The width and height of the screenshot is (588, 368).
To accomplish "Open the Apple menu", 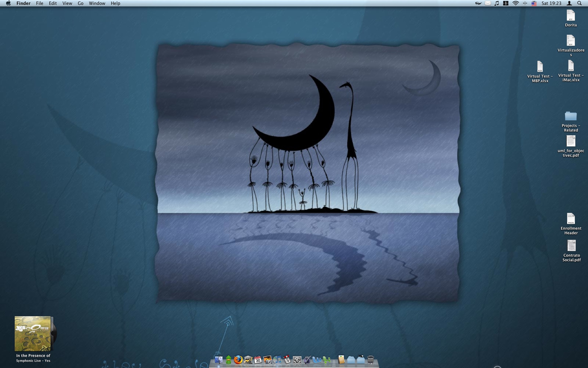I will click(8, 3).
